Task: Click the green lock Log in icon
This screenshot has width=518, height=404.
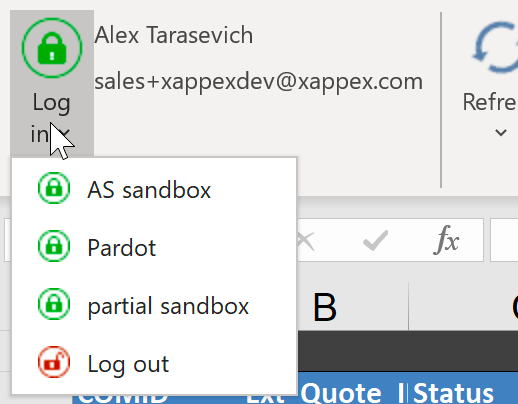Action: pos(52,48)
